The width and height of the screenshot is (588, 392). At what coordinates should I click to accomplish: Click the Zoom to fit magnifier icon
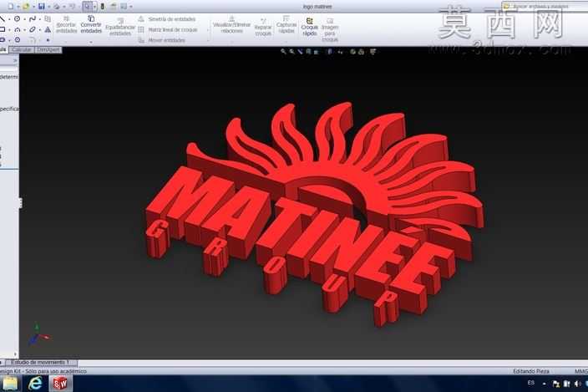tap(283, 52)
